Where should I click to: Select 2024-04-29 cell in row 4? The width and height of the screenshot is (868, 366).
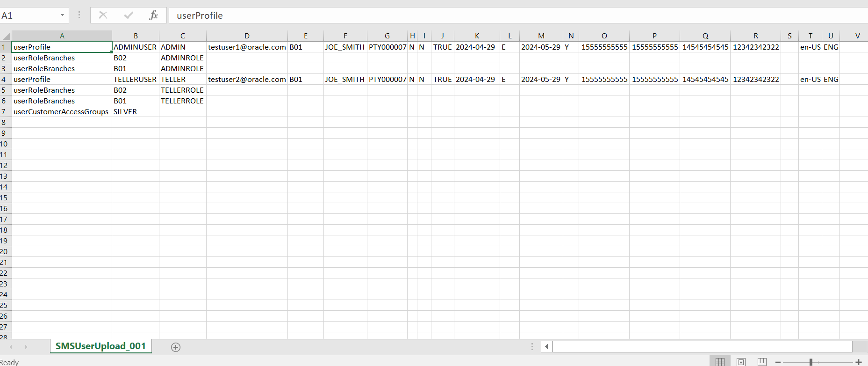(x=477, y=80)
